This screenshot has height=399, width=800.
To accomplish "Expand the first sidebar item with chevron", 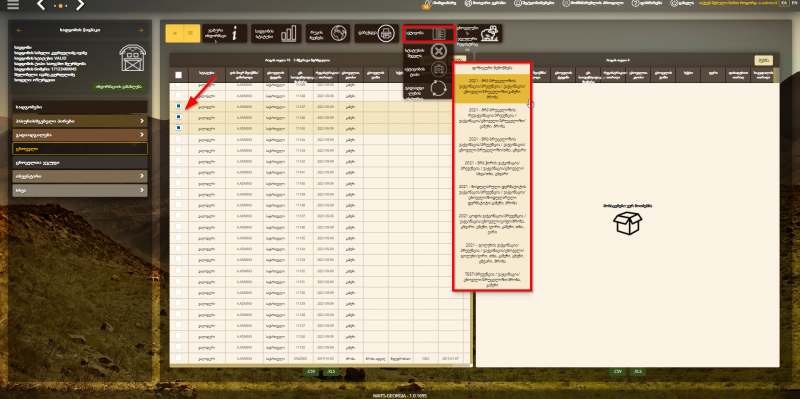I will (80, 121).
